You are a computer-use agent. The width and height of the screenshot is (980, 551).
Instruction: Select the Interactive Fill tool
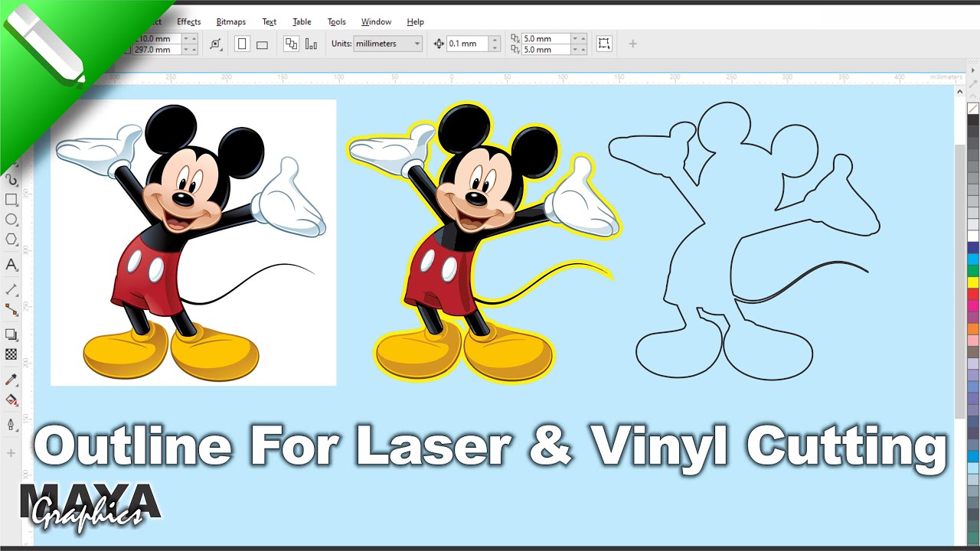[x=11, y=399]
